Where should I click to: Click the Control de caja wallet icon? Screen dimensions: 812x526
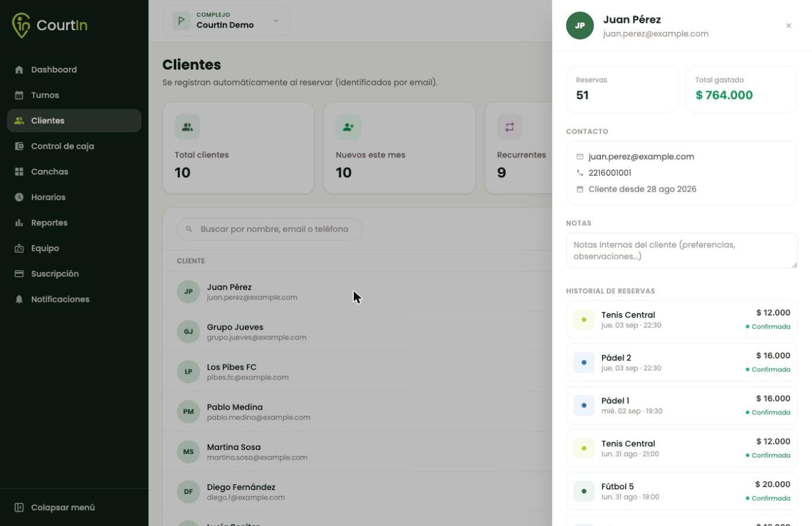pos(19,146)
